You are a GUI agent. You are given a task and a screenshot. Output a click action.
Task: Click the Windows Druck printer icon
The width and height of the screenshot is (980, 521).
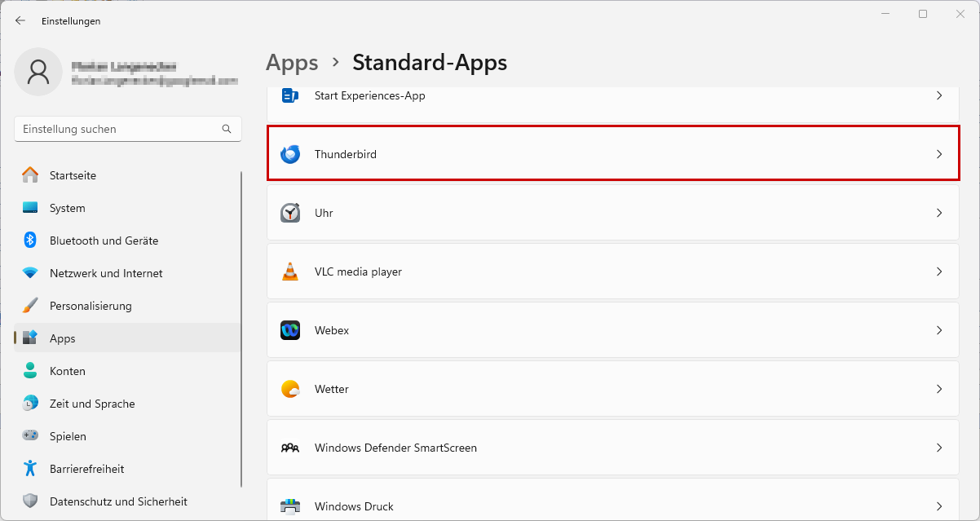click(290, 506)
